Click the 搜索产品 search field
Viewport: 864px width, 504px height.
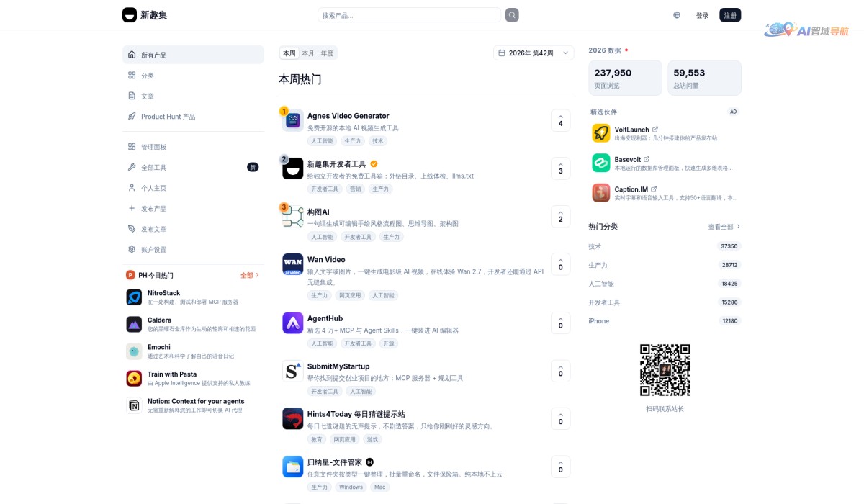click(x=409, y=15)
